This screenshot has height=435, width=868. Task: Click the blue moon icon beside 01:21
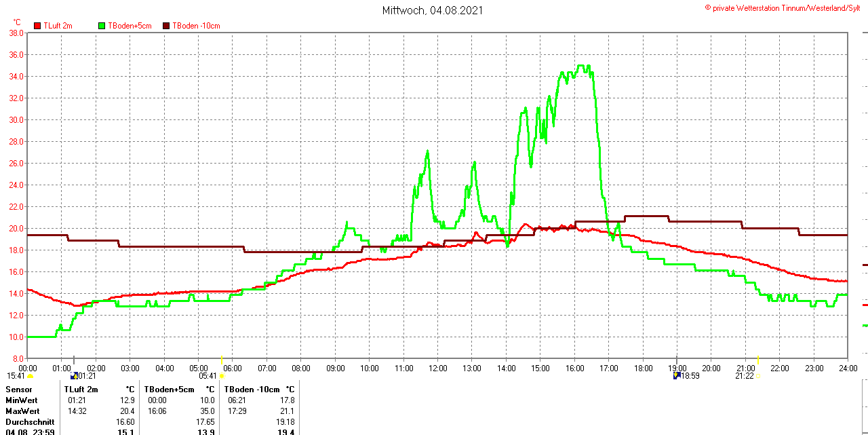tap(74, 375)
